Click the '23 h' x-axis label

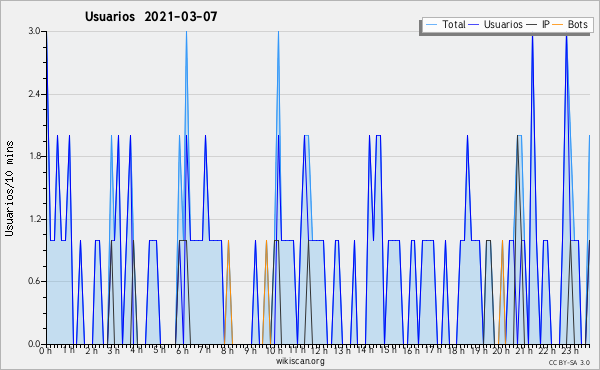click(x=569, y=350)
